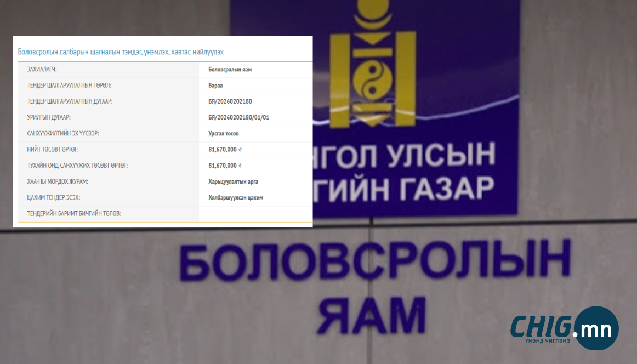Click the tugrik symbol in ТУХАЙН ОНД САНХҮҮЖИХ row
637x364 pixels.
[240, 166]
